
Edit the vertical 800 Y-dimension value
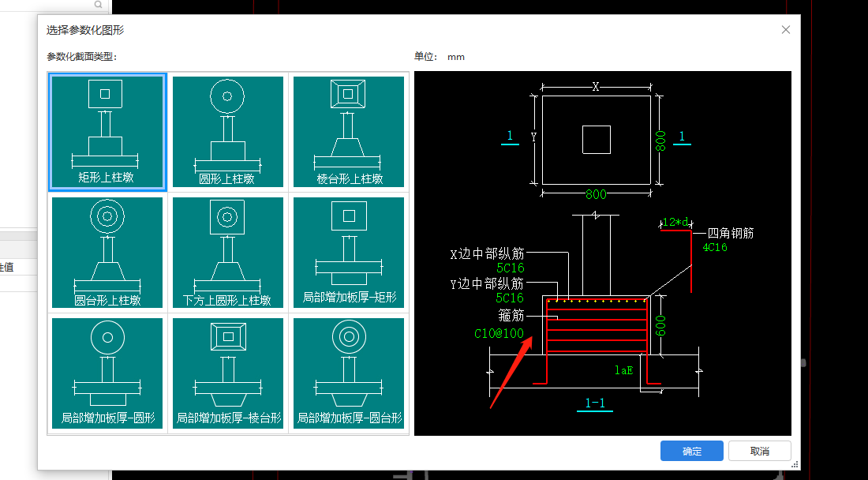(x=660, y=141)
